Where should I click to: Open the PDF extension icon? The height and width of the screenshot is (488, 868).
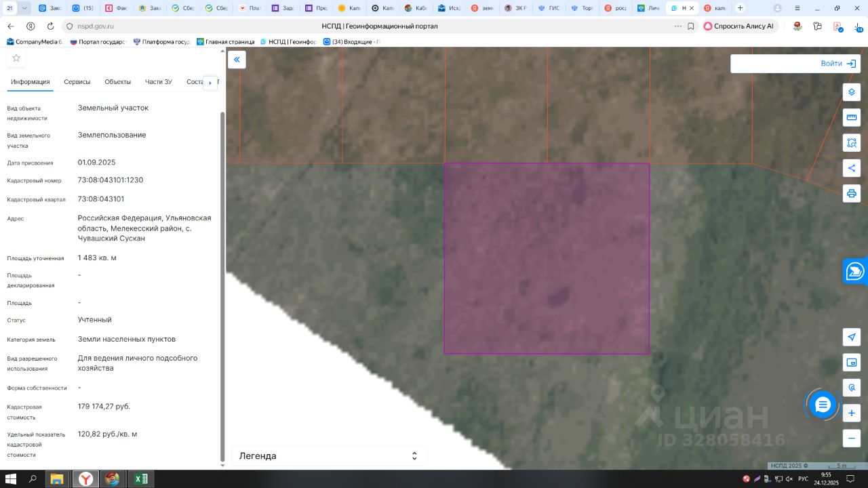838,26
